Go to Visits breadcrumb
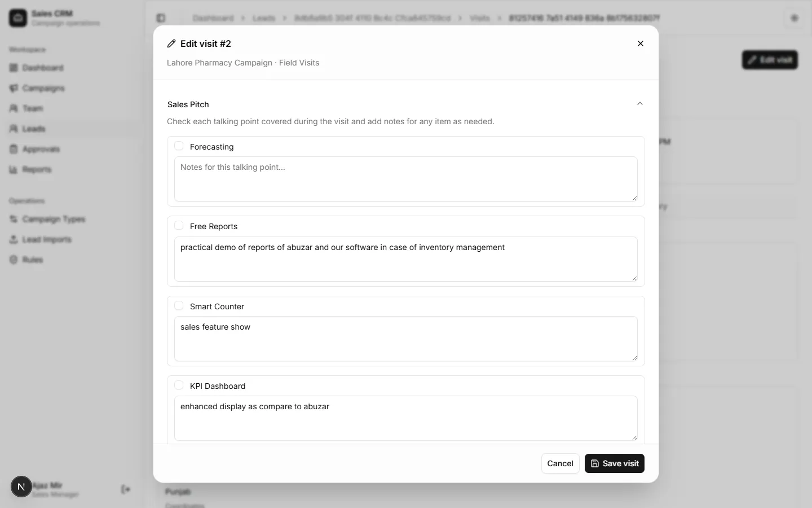The width and height of the screenshot is (812, 508). [x=480, y=18]
